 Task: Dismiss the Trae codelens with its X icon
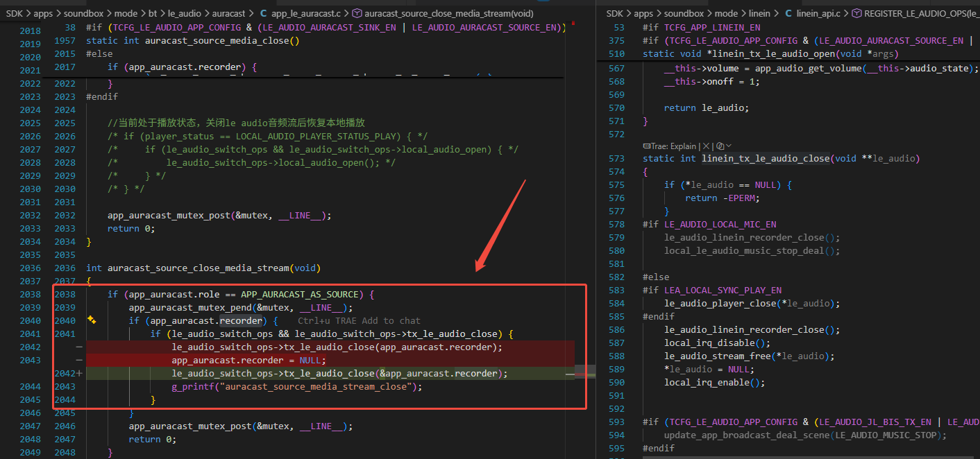(x=706, y=146)
